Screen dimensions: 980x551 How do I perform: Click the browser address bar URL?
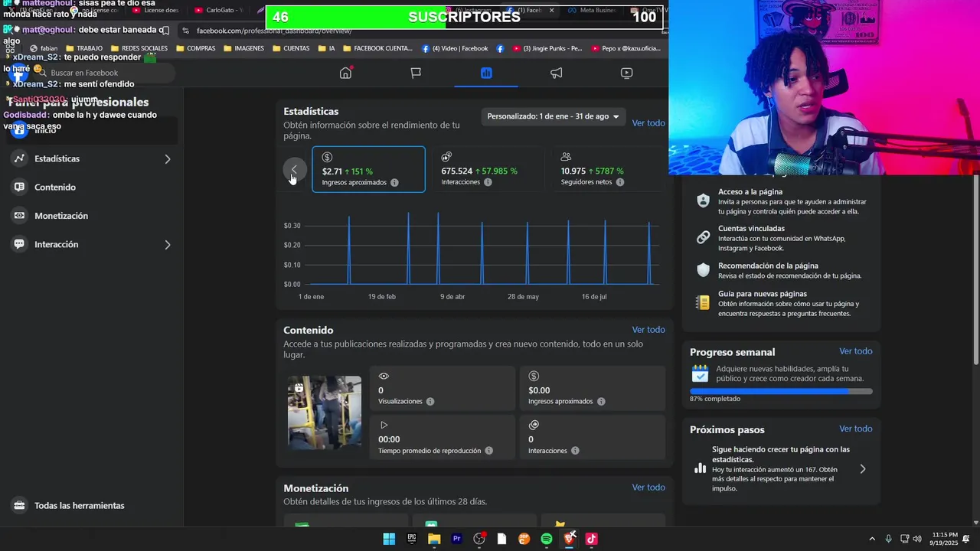pos(274,31)
